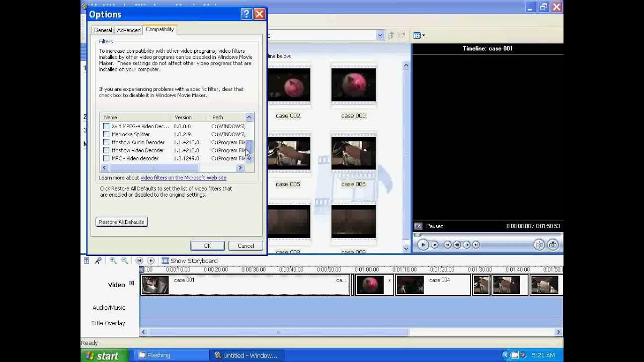
Task: Click the collections pane scroll up arrow
Action: tap(406, 65)
